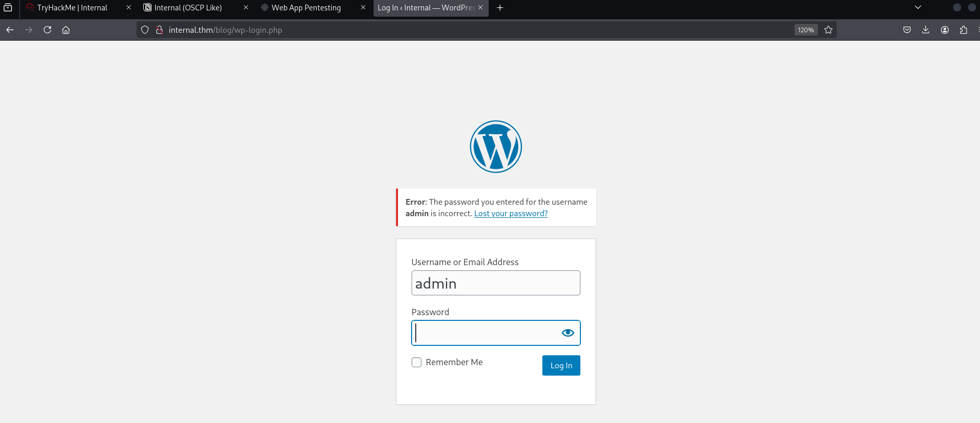Open the Firefox account icon
This screenshot has width=980, height=423.
pos(945,30)
